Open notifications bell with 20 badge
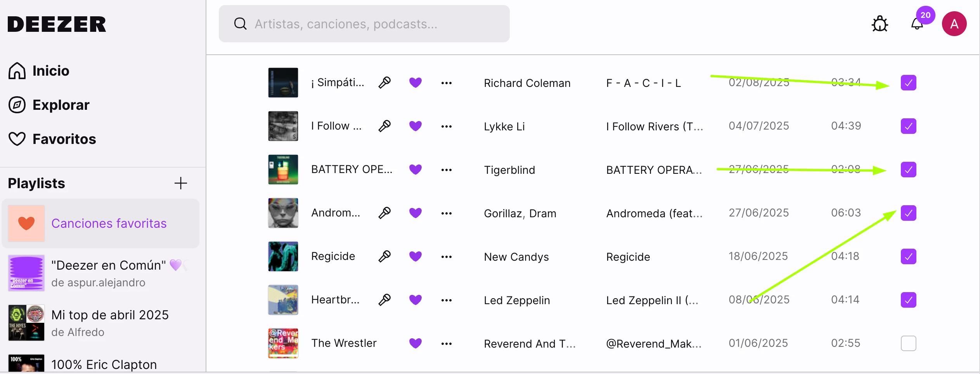Image resolution: width=980 pixels, height=374 pixels. [917, 24]
